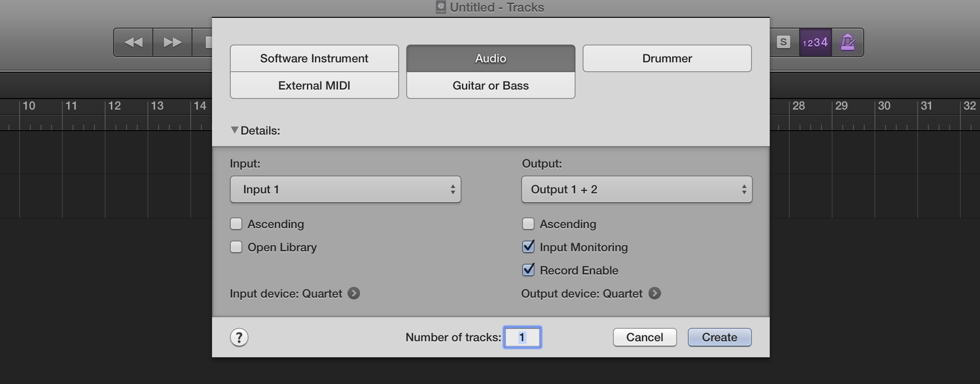Open the help question mark icon
The width and height of the screenshot is (980, 384).
pos(240,337)
